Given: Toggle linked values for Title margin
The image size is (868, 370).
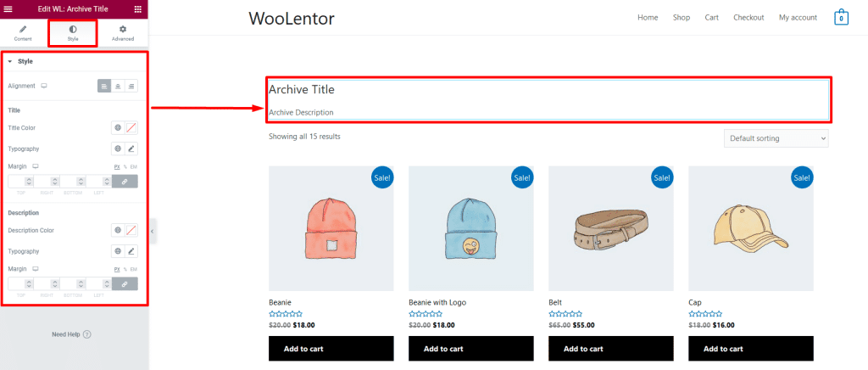Looking at the screenshot, I should tap(125, 182).
